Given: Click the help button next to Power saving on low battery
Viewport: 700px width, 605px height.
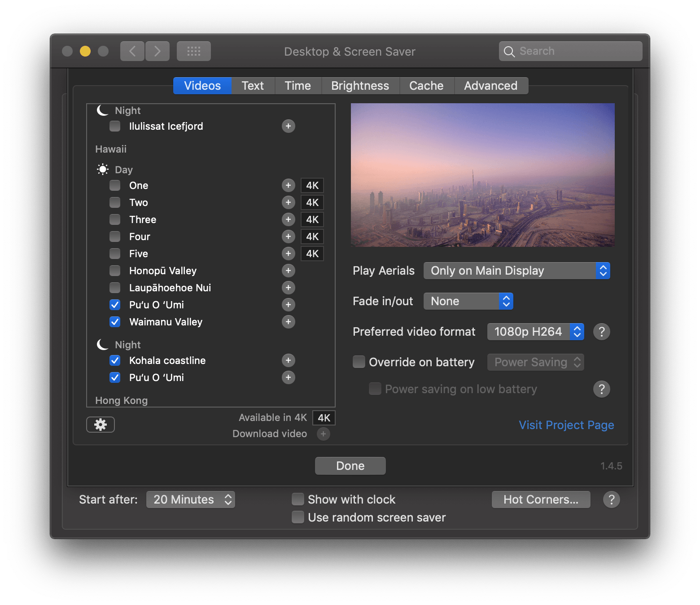Looking at the screenshot, I should tap(601, 389).
